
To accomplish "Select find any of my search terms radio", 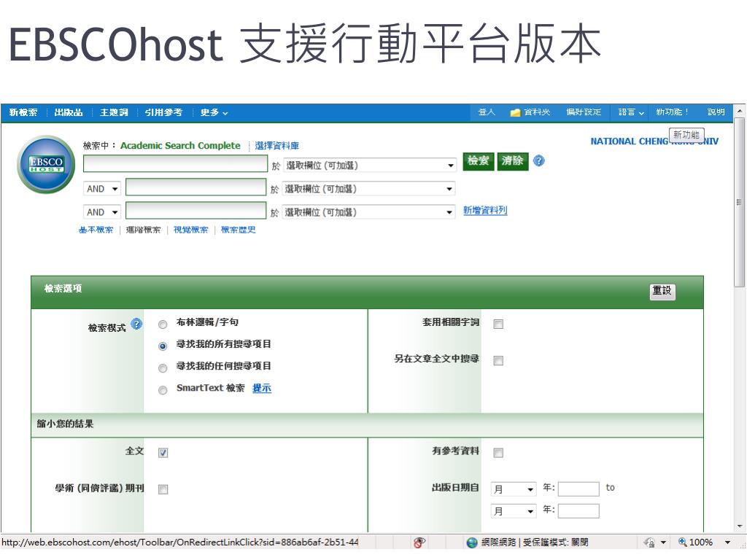I will [163, 368].
